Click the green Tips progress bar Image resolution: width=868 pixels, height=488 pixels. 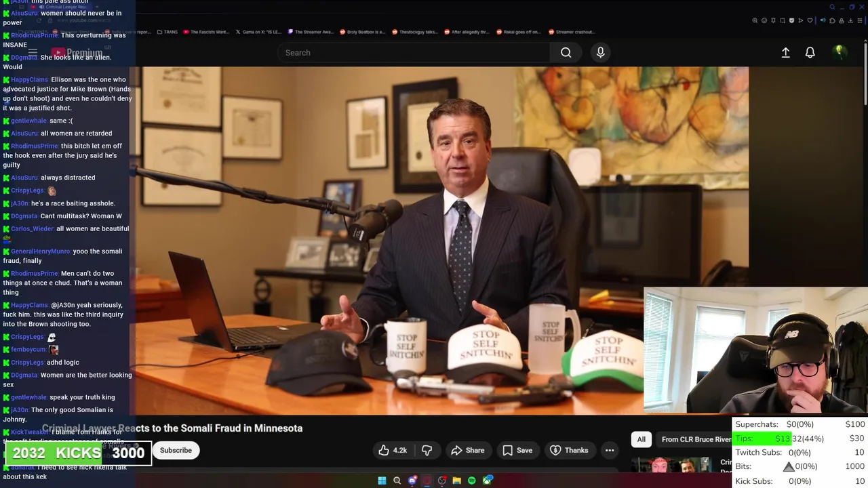click(x=762, y=439)
